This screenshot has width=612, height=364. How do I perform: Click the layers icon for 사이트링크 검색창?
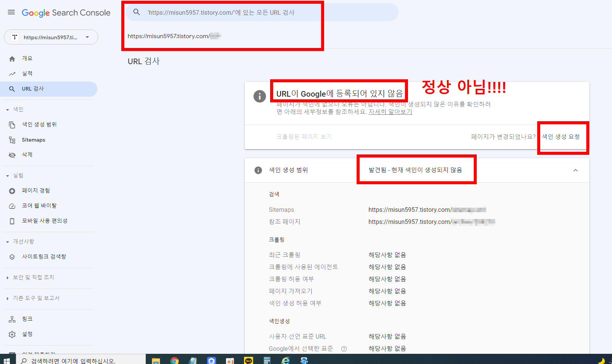(x=12, y=257)
